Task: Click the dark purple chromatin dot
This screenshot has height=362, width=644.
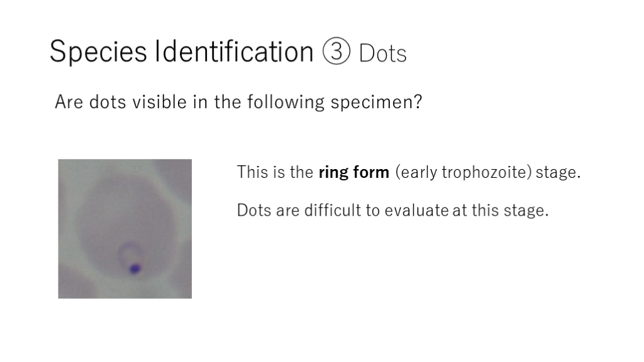Action: pos(134,269)
